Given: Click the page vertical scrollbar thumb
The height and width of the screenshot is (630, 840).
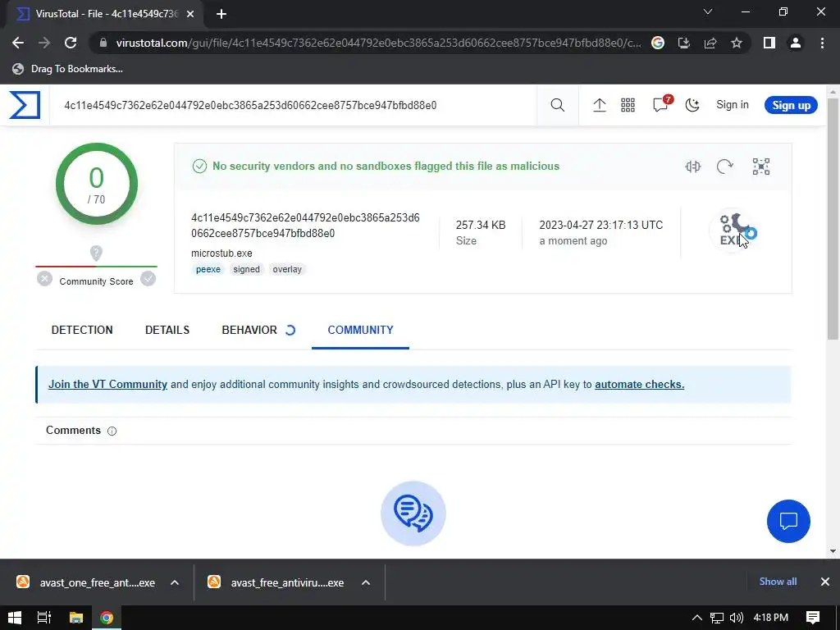Looking at the screenshot, I should (833, 218).
